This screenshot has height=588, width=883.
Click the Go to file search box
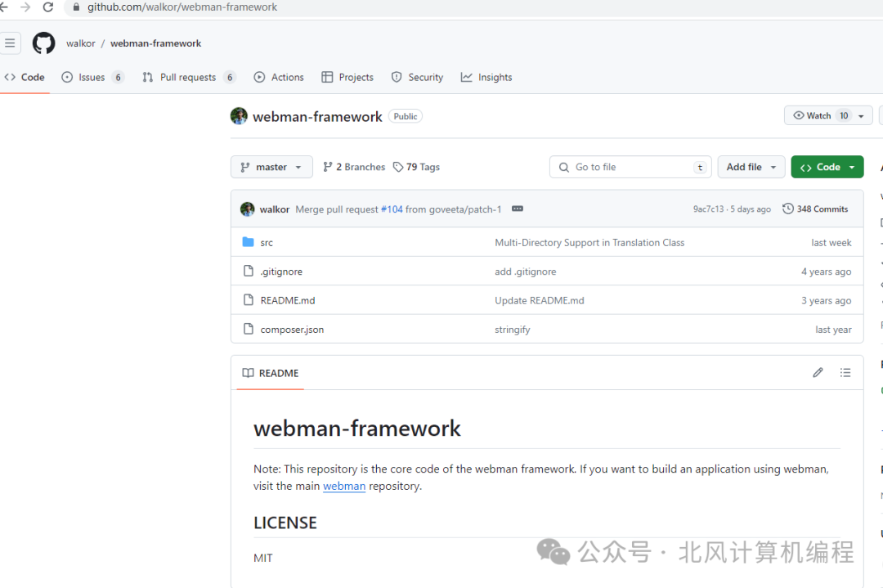[x=630, y=167]
